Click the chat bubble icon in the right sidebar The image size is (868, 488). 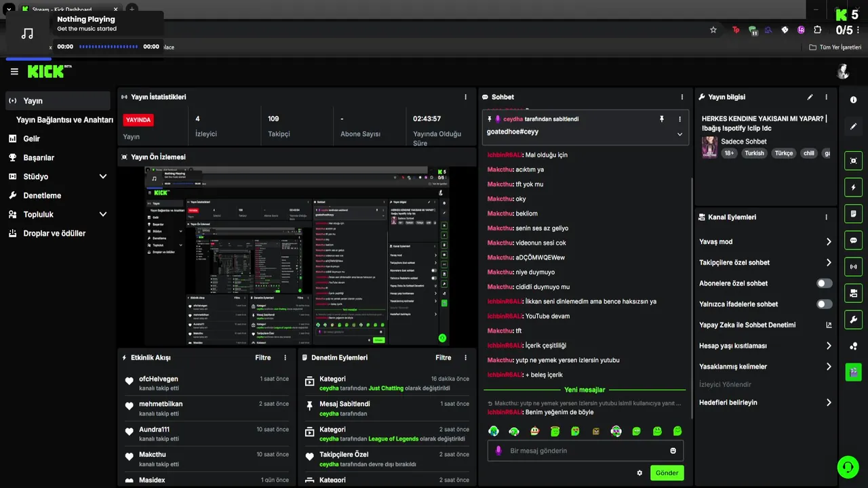[853, 241]
